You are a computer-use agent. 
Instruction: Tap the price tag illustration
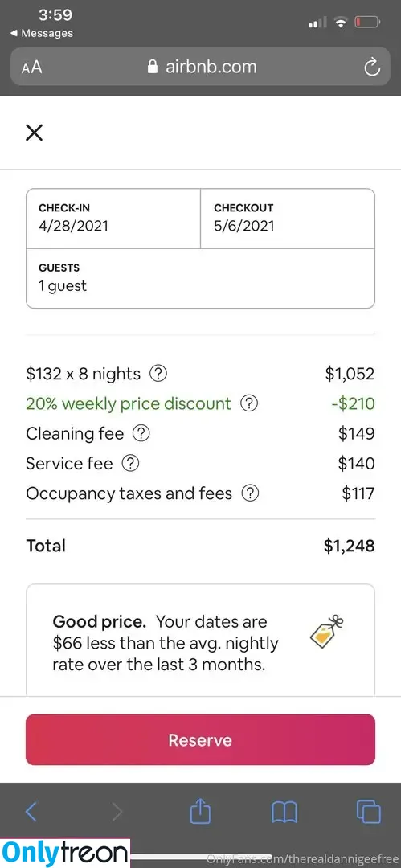tap(326, 631)
